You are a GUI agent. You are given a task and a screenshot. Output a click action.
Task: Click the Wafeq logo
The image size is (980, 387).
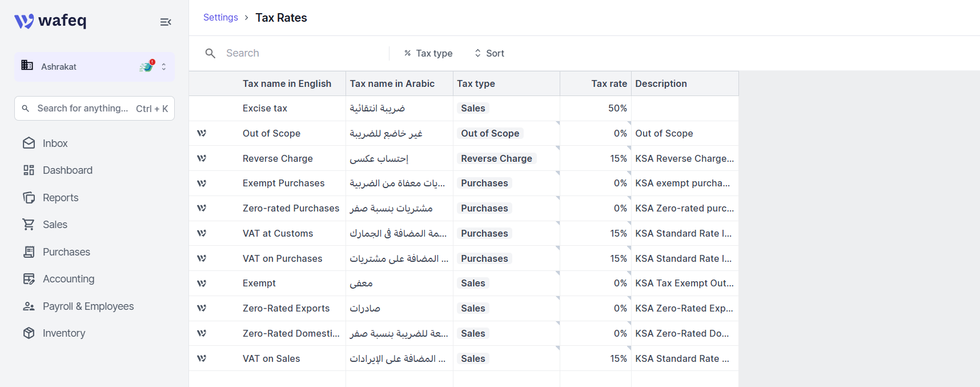click(50, 21)
